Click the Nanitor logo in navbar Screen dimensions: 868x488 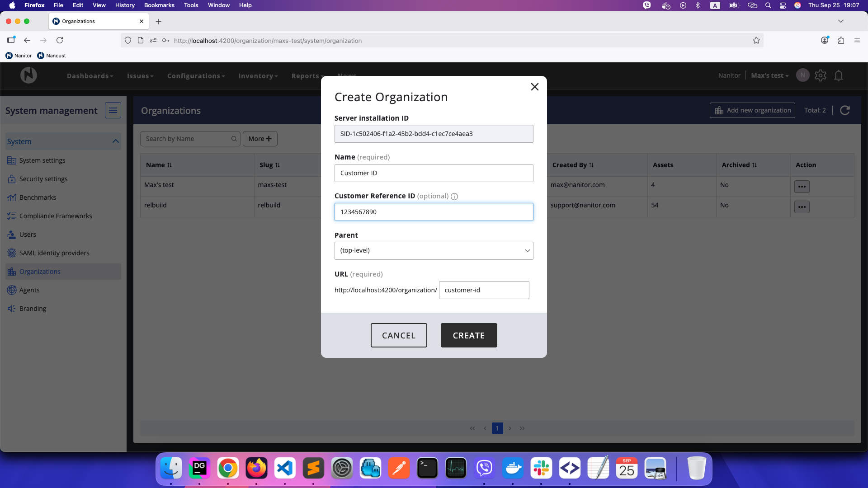(28, 75)
